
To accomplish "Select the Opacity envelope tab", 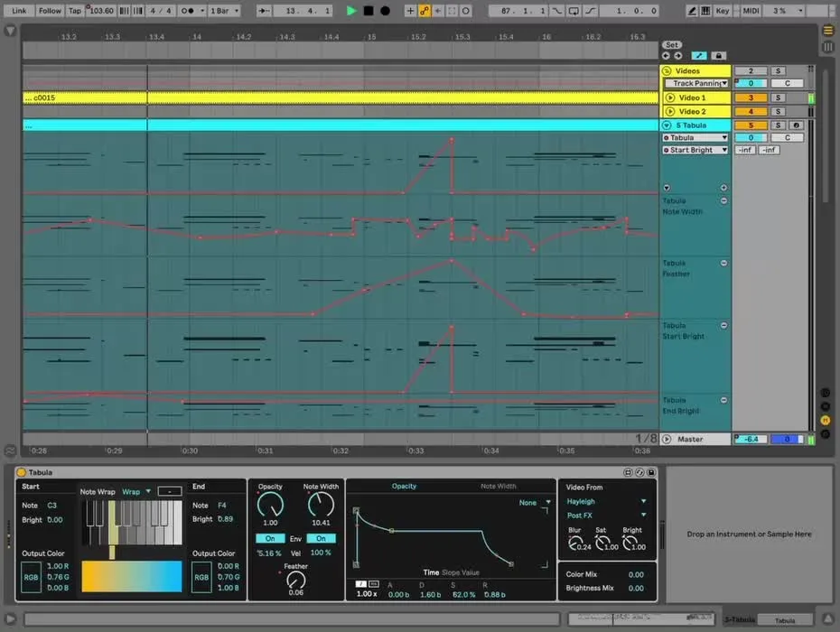I will pos(404,487).
